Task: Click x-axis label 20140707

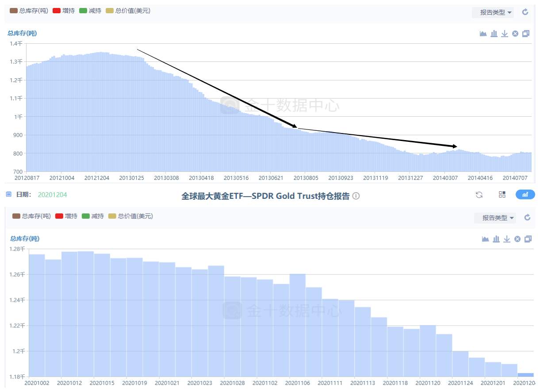Action: pos(514,178)
